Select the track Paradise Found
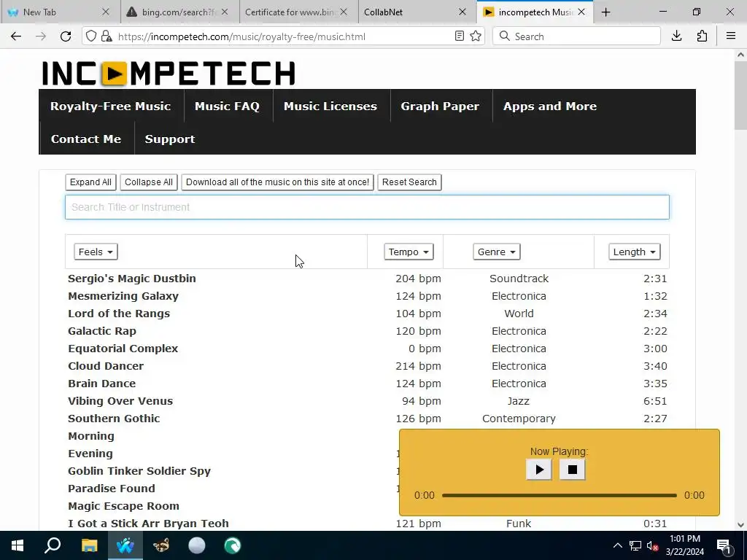The image size is (747, 560). point(112,489)
